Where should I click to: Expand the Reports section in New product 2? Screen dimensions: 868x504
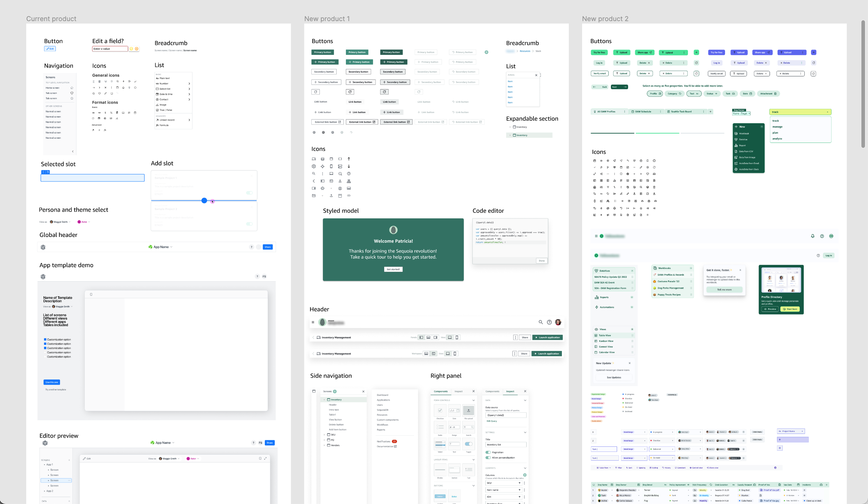click(632, 297)
